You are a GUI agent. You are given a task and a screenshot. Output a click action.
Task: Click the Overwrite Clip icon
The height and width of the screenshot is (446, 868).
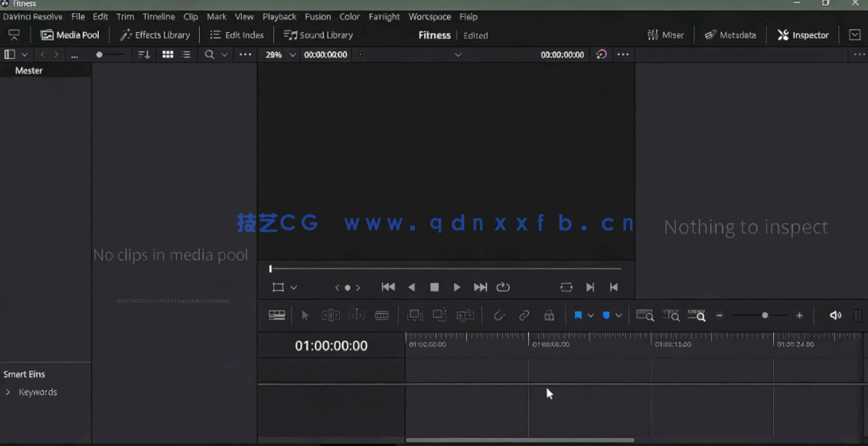pyautogui.click(x=440, y=315)
